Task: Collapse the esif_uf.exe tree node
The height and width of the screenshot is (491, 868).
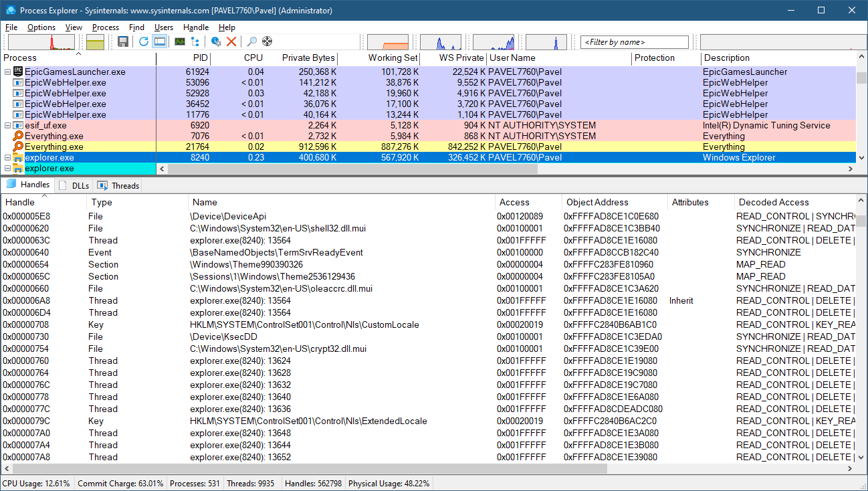Action: (7, 125)
